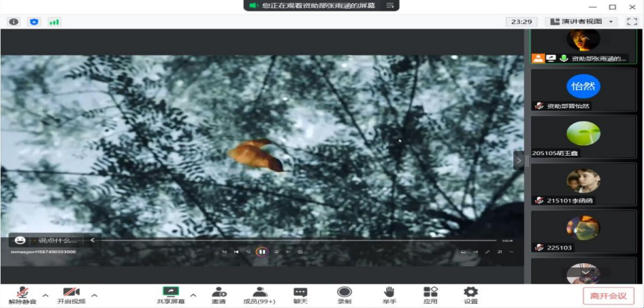Fast-forward button right of pause
The height and width of the screenshot is (308, 644).
(277, 252)
